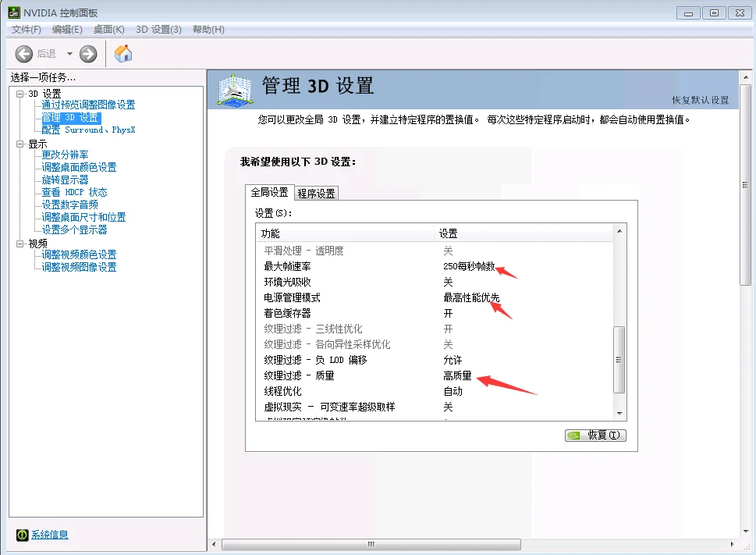Click the green NVIDIA logo on 恢复 button

573,435
